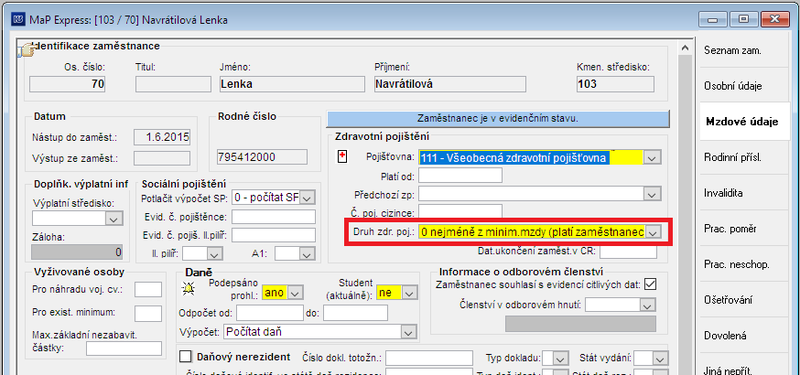Select the Mzdové údaje tab
The height and width of the screenshot is (375, 800).
(x=744, y=121)
